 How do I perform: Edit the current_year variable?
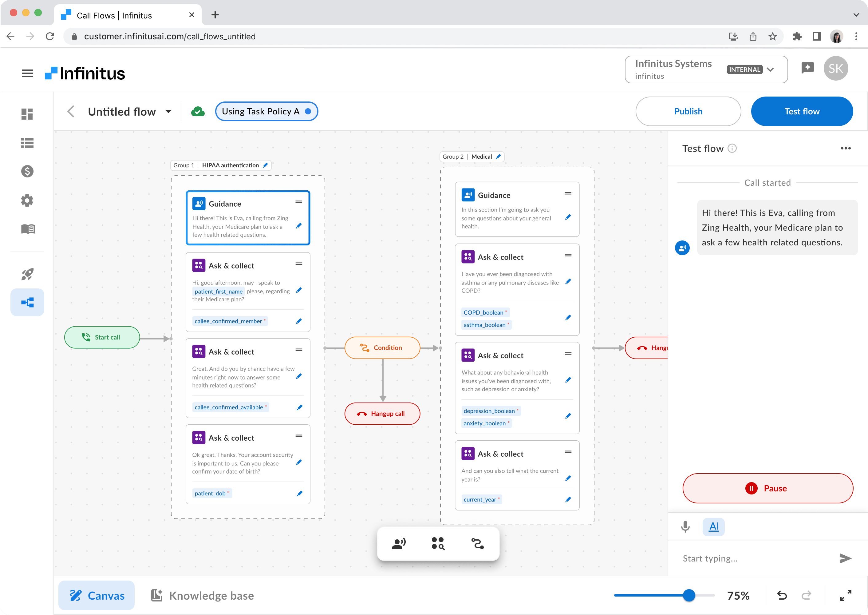coord(568,500)
